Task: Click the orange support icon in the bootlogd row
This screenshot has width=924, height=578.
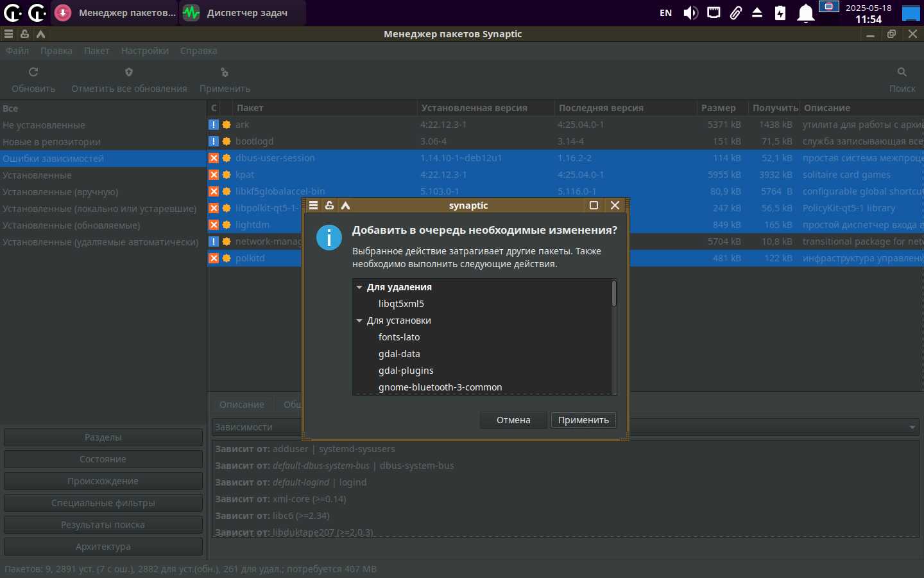Action: [227, 141]
